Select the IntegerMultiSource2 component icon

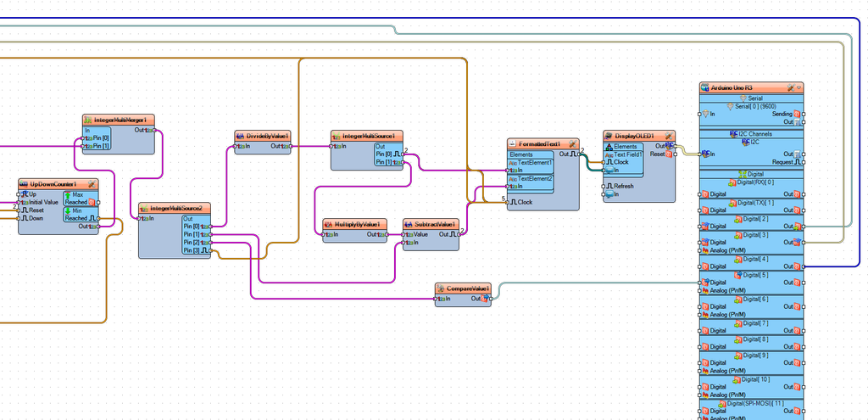[144, 208]
